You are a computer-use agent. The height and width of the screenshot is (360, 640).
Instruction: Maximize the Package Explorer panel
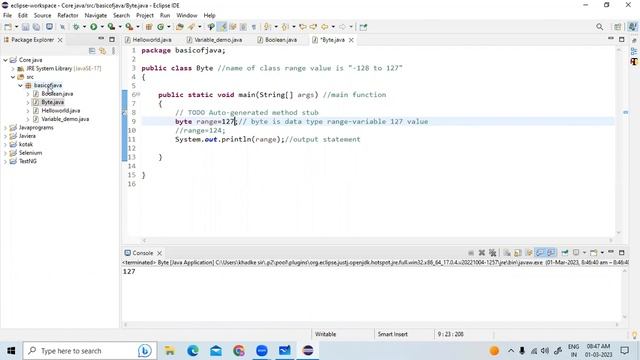pyautogui.click(x=112, y=39)
